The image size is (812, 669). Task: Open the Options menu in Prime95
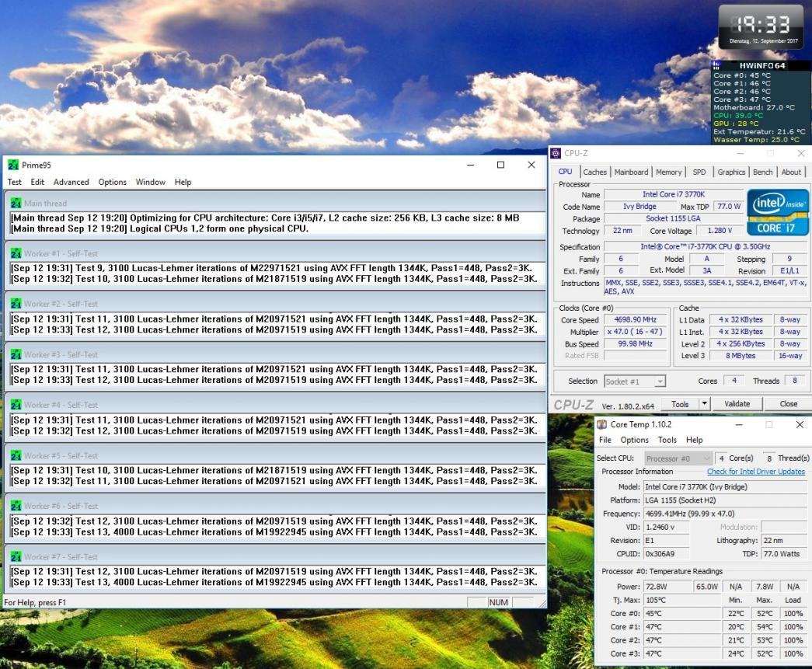tap(113, 183)
